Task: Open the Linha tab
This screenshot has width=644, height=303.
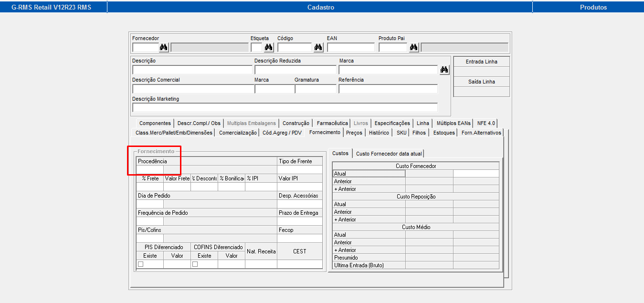Action: click(423, 123)
